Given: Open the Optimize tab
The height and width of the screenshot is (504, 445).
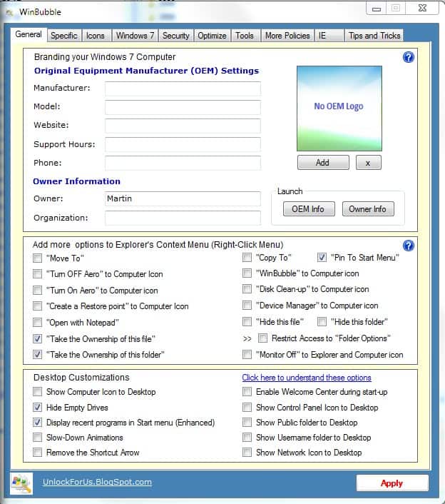Looking at the screenshot, I should (212, 36).
